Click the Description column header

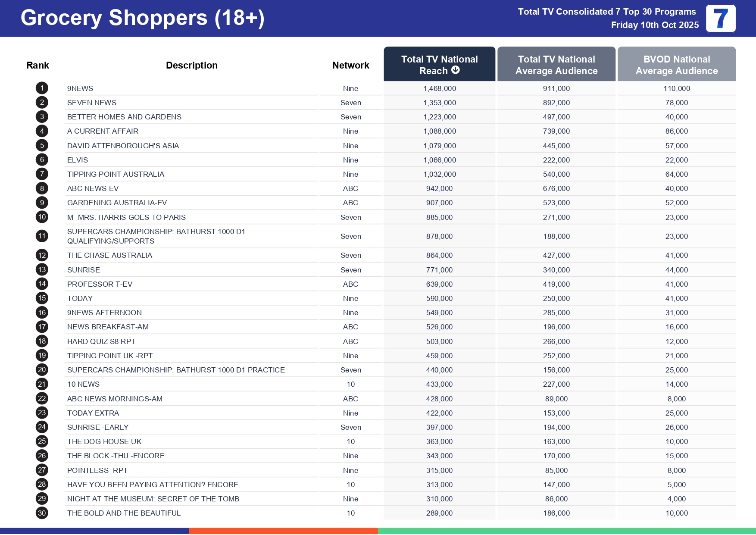point(191,66)
